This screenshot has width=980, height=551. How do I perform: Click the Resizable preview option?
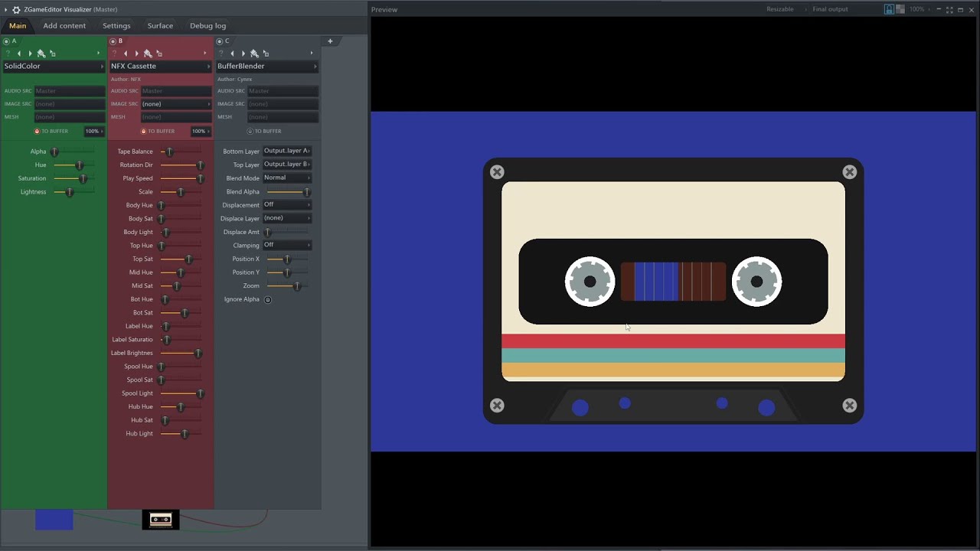[x=780, y=9]
